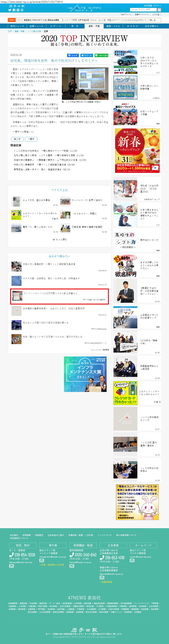Open the 防災 menu
This screenshot has height=644, width=169.
click(x=75, y=26)
